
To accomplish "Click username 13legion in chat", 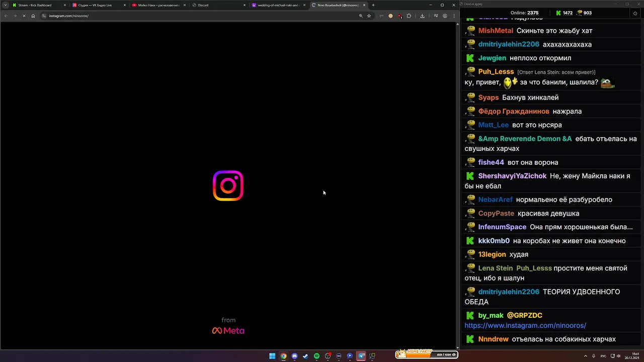I will click(492, 254).
